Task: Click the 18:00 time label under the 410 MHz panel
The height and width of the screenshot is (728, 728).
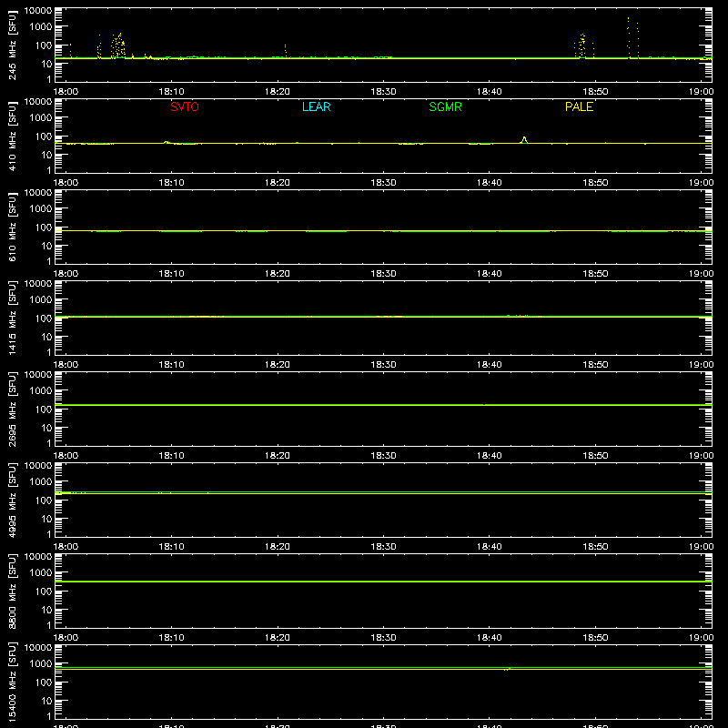Action: [x=66, y=183]
